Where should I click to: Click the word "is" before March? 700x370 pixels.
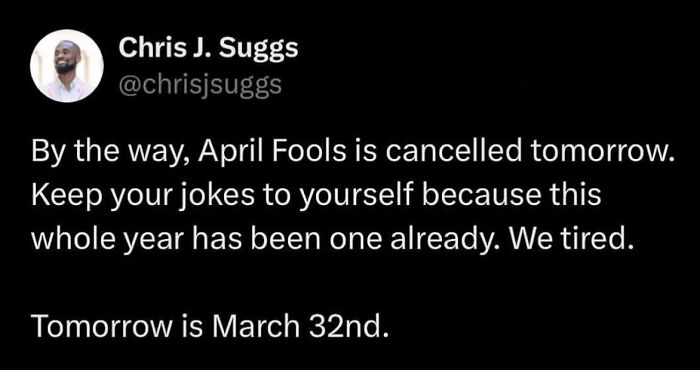pos(193,327)
